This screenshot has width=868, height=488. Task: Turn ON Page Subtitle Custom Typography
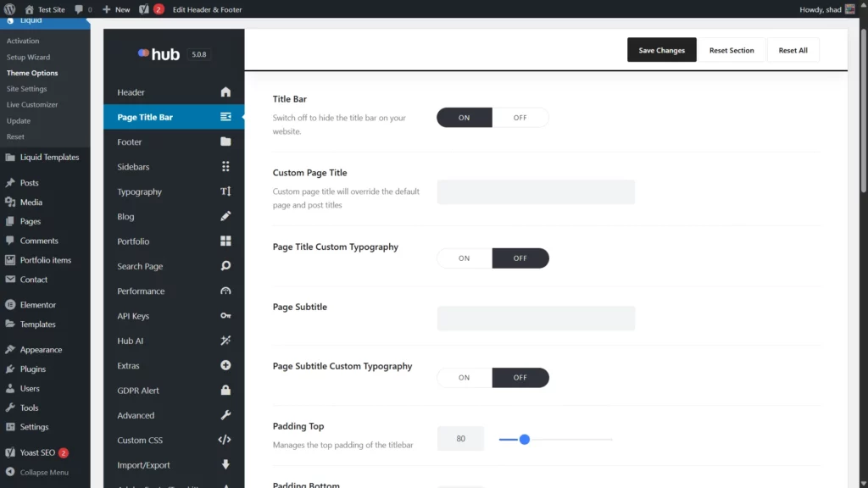pyautogui.click(x=465, y=378)
